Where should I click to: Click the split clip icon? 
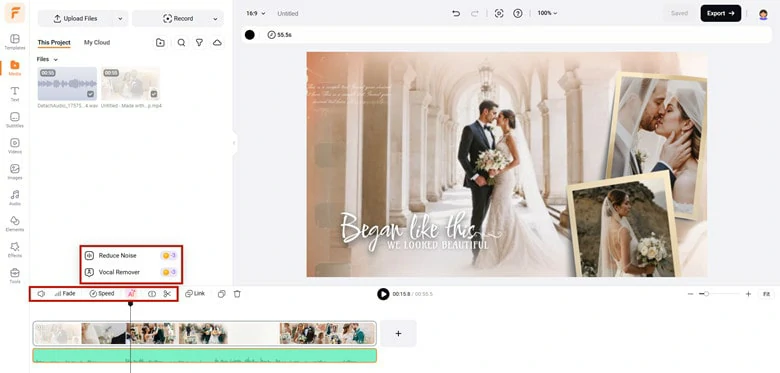point(152,294)
